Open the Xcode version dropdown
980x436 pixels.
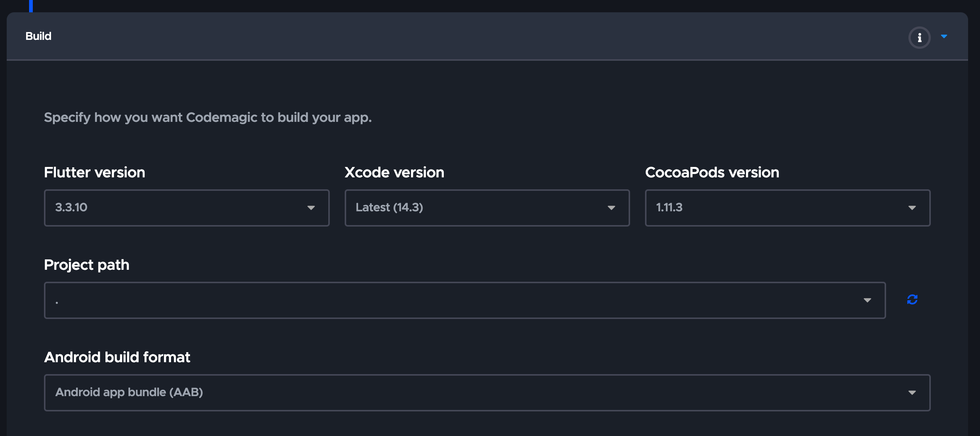click(x=487, y=208)
